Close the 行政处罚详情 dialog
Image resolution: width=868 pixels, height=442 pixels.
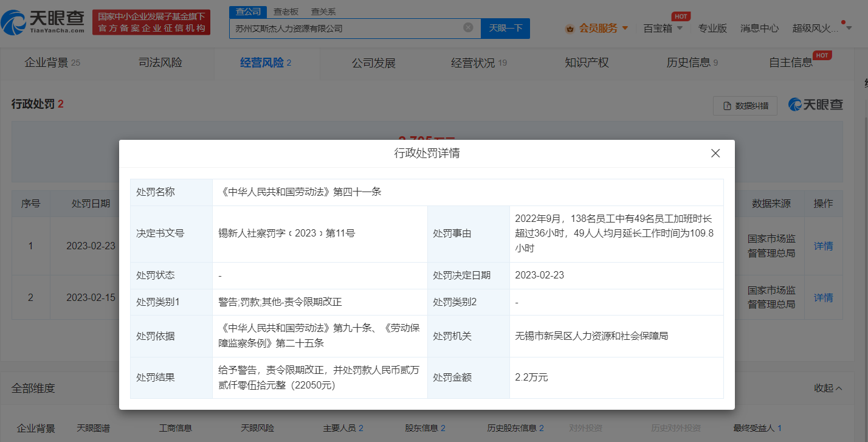tap(715, 153)
